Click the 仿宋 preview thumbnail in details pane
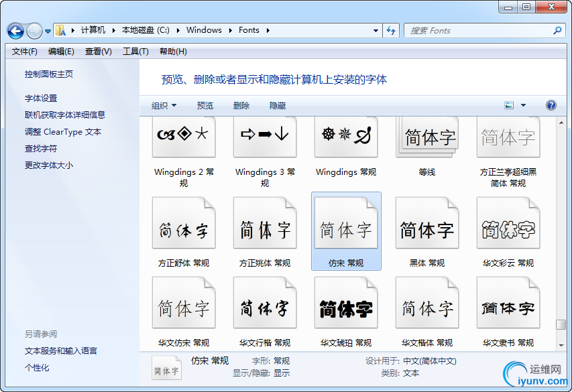The height and width of the screenshot is (392, 572). click(167, 368)
